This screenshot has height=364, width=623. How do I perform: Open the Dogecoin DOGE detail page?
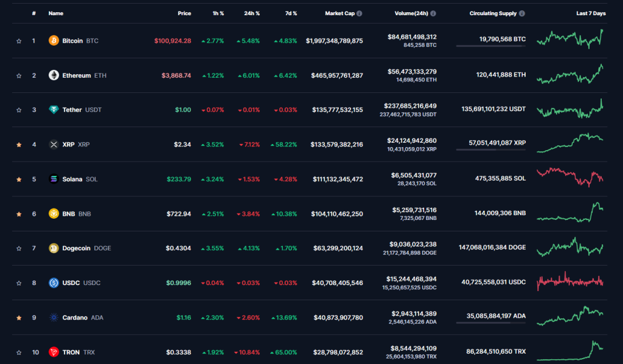click(x=86, y=249)
